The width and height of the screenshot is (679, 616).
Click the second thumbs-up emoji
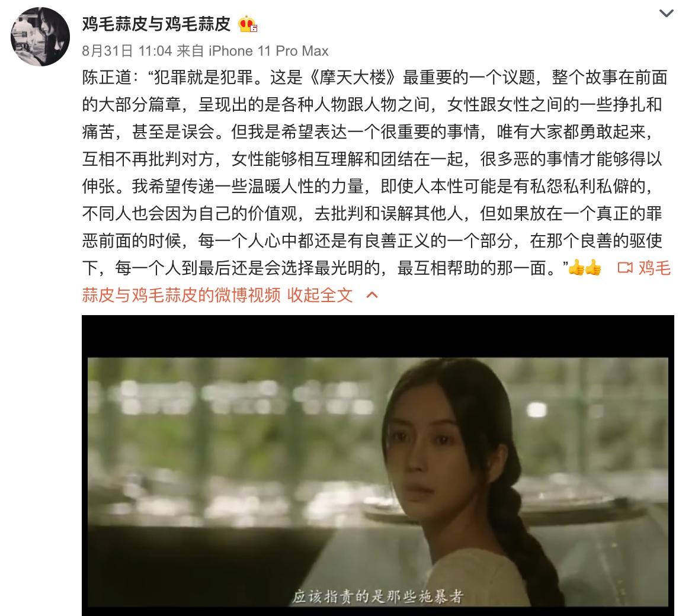click(593, 268)
